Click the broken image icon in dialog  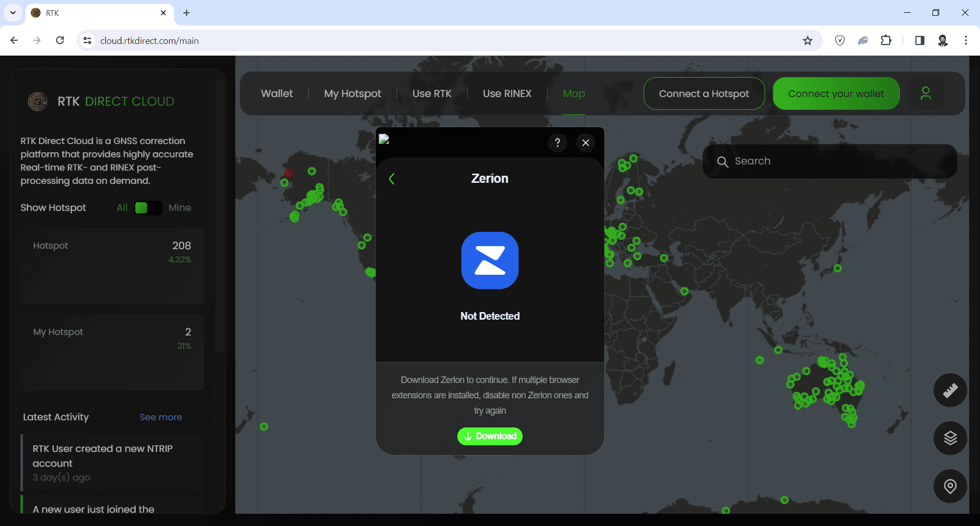[384, 139]
